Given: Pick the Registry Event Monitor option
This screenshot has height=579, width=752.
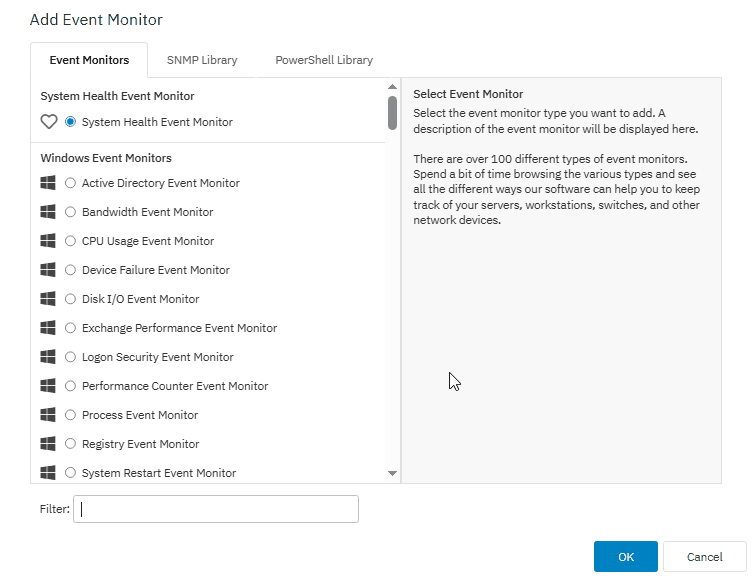Looking at the screenshot, I should (x=70, y=444).
